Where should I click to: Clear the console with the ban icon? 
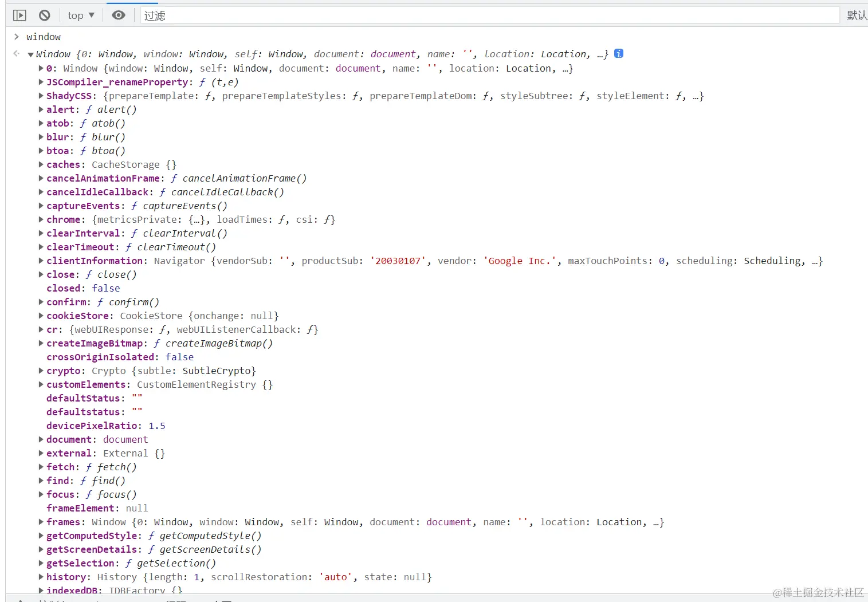pyautogui.click(x=45, y=15)
